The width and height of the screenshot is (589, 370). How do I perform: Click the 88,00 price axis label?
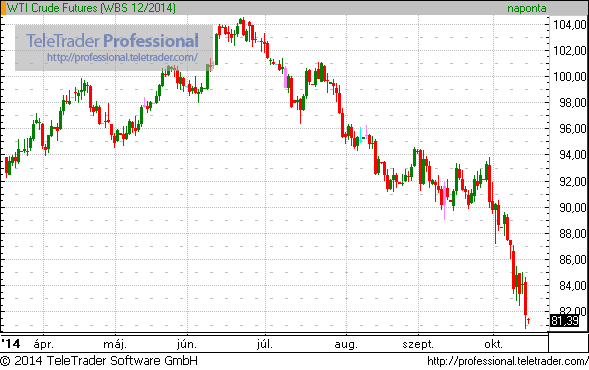[x=572, y=234]
